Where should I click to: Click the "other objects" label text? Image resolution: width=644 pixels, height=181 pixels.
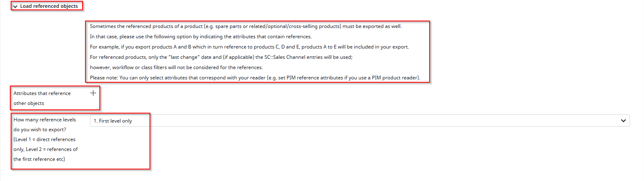click(29, 103)
